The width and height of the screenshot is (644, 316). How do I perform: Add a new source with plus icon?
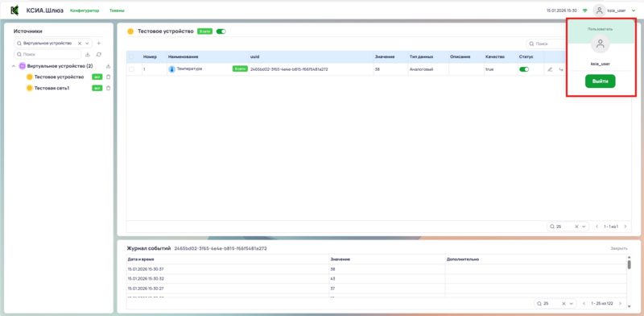pos(98,44)
